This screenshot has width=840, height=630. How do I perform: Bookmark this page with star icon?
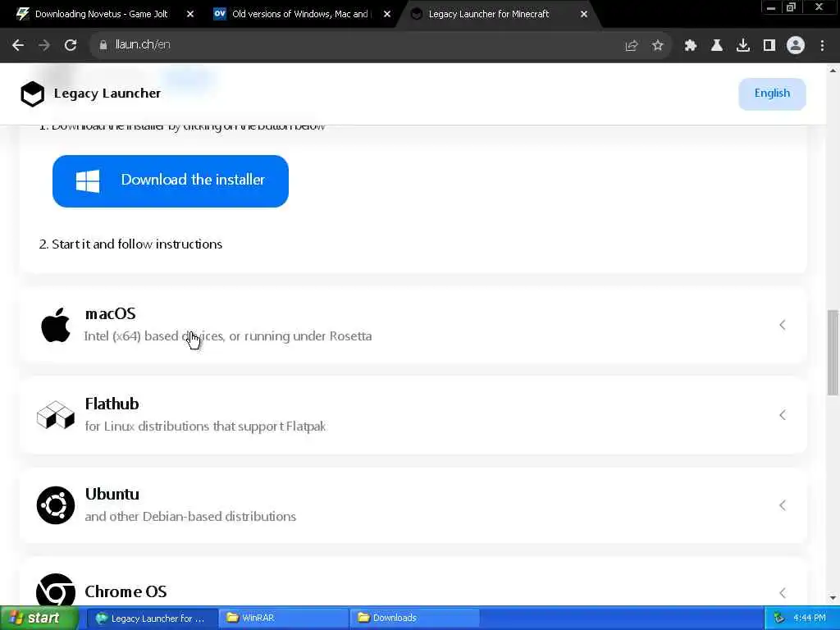click(657, 46)
